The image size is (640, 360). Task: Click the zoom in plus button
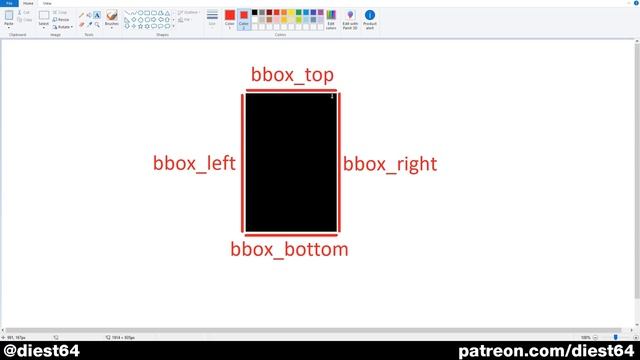(636, 338)
